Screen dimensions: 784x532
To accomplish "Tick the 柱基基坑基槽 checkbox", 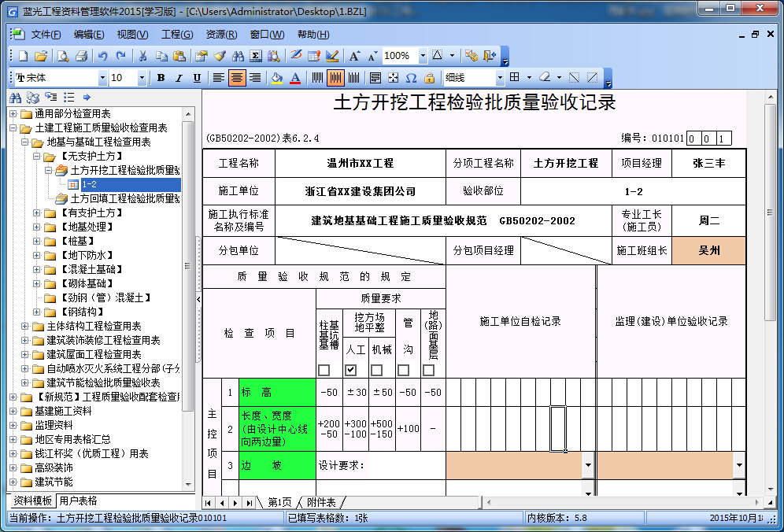I will pyautogui.click(x=324, y=370).
